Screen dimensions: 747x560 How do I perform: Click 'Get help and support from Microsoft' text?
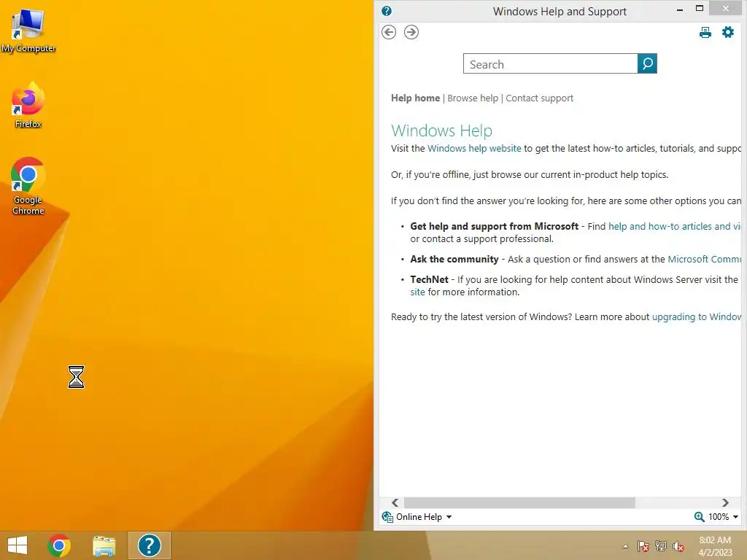click(x=494, y=227)
